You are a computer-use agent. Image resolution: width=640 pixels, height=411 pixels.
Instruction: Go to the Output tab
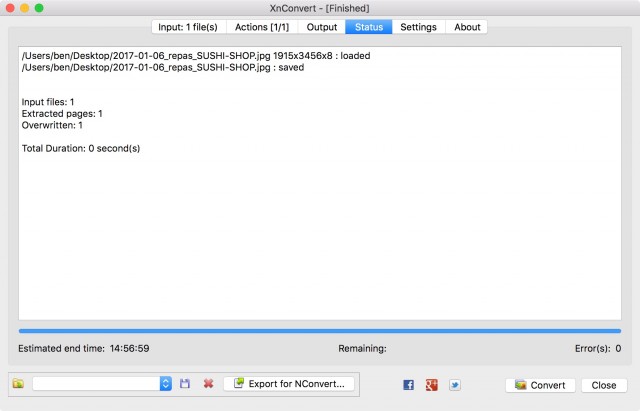(322, 27)
